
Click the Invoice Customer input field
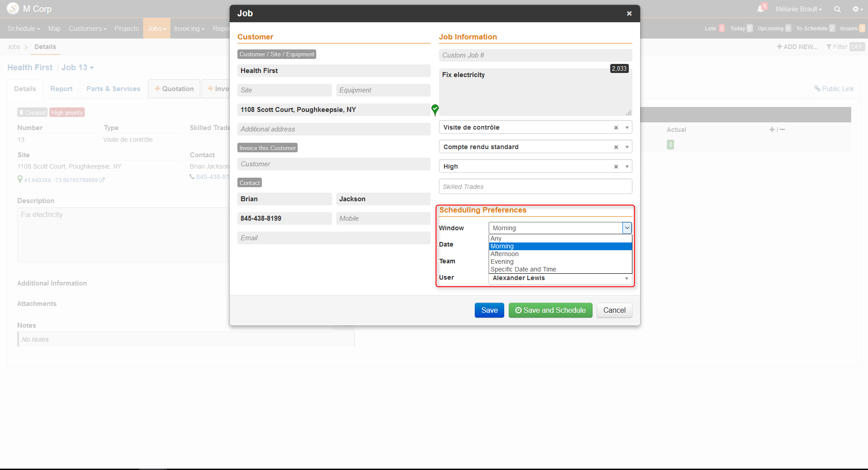334,164
